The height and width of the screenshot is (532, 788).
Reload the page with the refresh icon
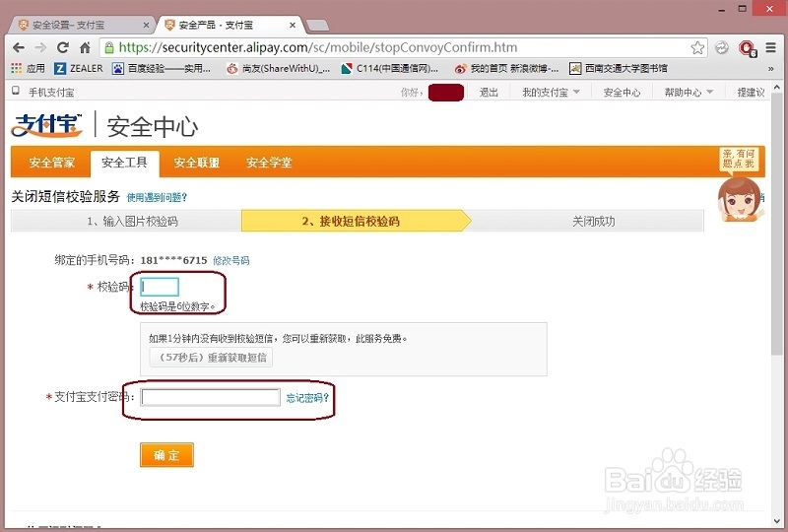click(63, 47)
